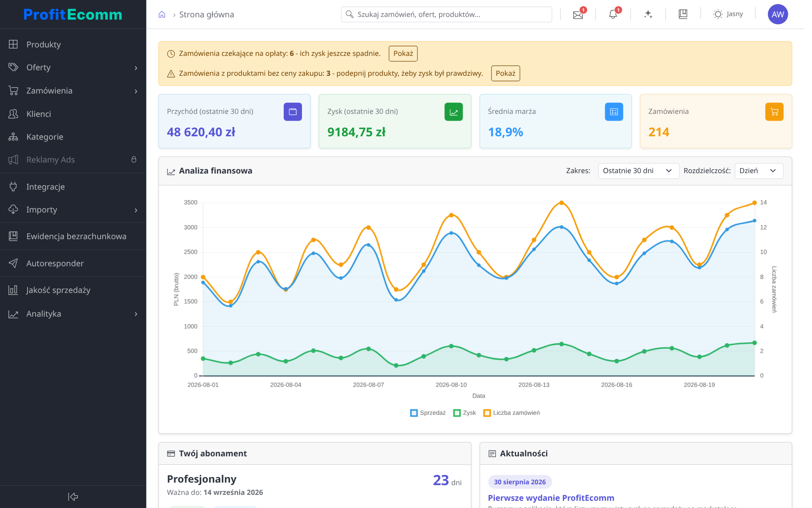Click the lock icon next to Reklamy Ads
The image size is (812, 508).
134,160
